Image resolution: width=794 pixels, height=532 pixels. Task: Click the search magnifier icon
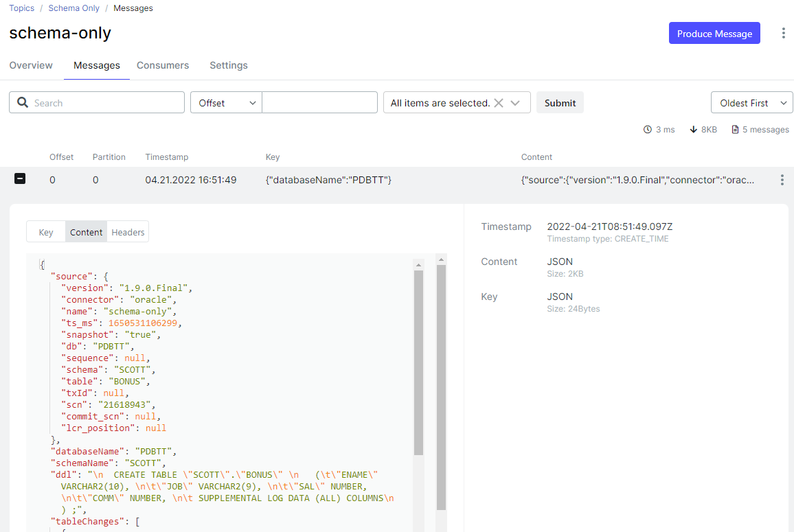pos(22,103)
